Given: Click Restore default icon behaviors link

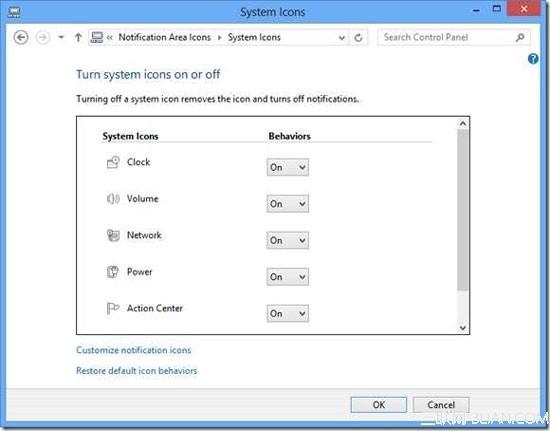Looking at the screenshot, I should click(x=136, y=371).
